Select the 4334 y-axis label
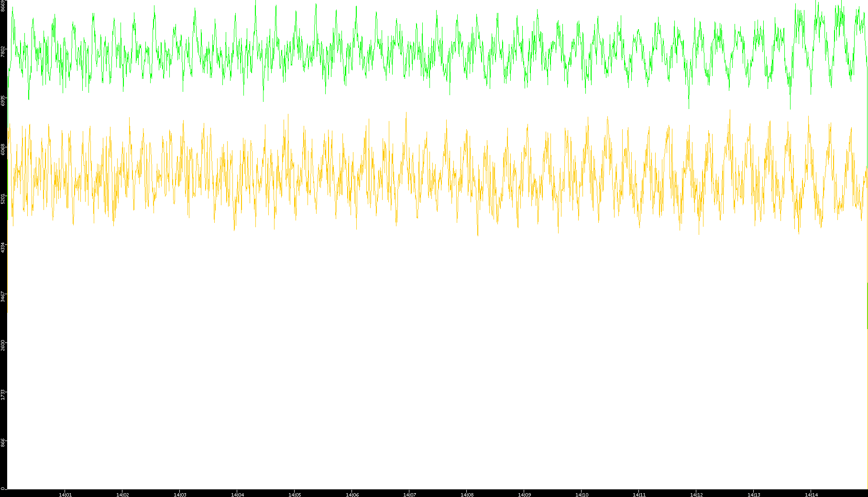This screenshot has width=868, height=497. coord(3,247)
